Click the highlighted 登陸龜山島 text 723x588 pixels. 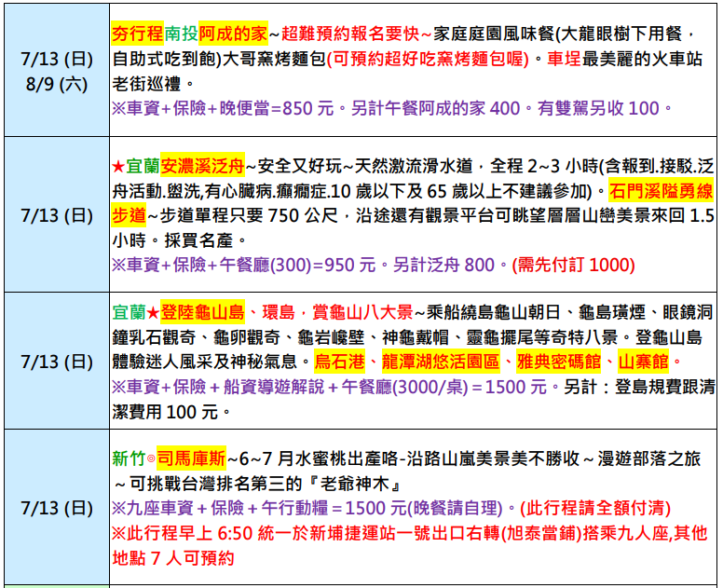coord(202,312)
